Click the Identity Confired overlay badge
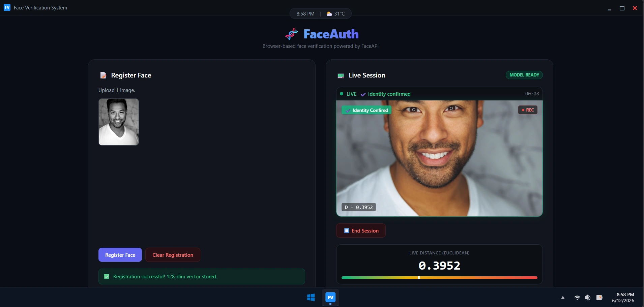Screen dimensions: 644x307 coord(367,110)
